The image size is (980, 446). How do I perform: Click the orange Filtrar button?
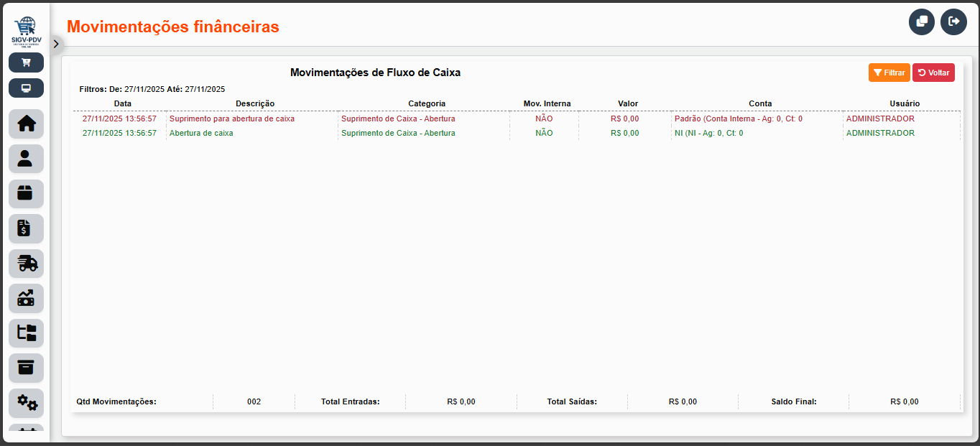889,73
